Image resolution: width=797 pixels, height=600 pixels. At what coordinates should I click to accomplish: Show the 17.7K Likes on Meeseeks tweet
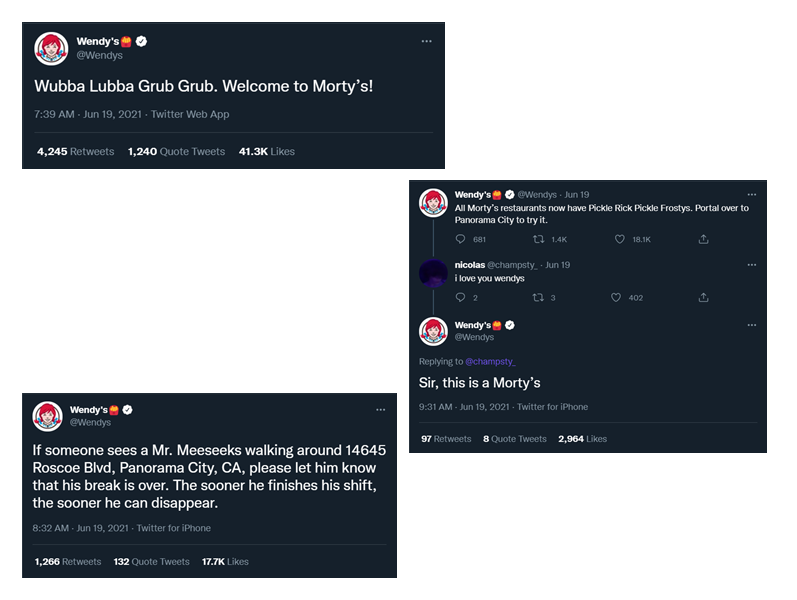click(x=224, y=562)
